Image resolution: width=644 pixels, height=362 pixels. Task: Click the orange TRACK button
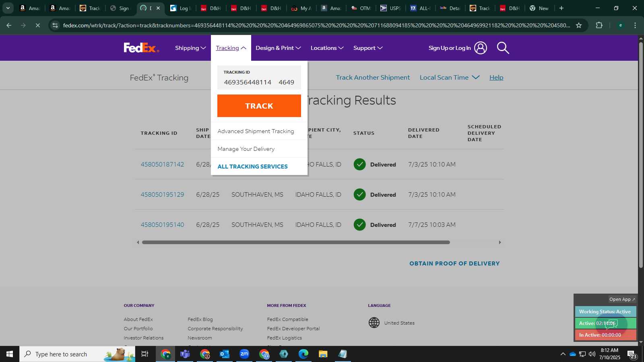coord(259,106)
